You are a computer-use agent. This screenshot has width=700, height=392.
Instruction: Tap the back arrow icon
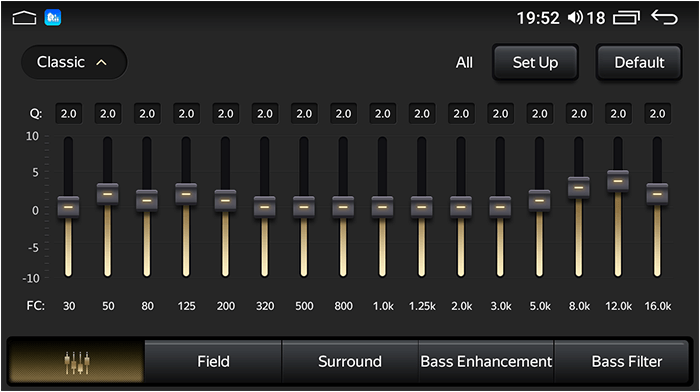(664, 18)
